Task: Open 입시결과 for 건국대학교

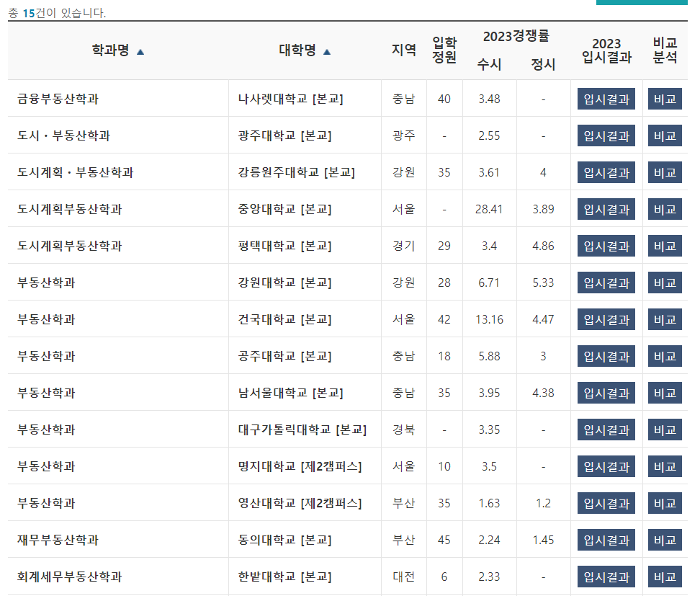Action: (x=606, y=319)
